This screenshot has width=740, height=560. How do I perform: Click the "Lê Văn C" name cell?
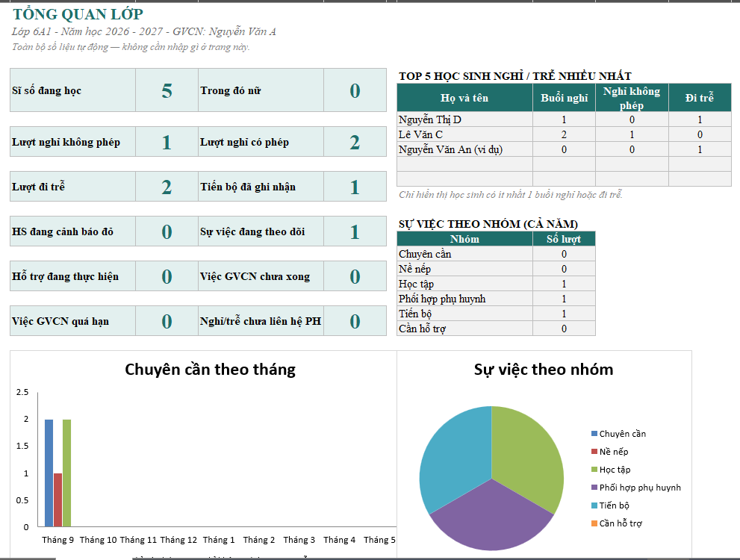pos(465,134)
